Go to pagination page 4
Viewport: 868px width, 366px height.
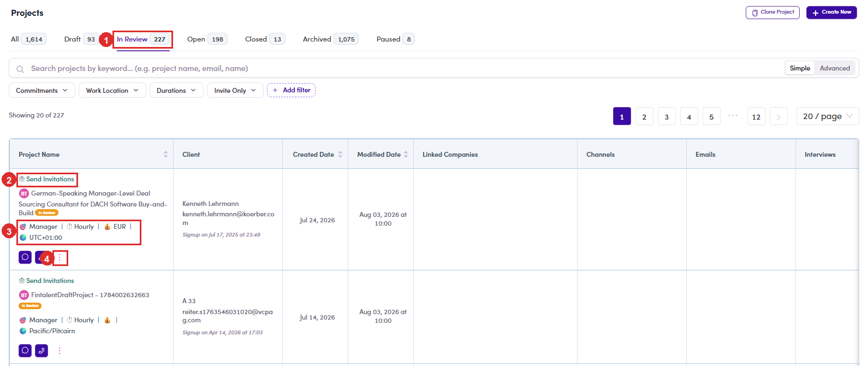(x=689, y=117)
